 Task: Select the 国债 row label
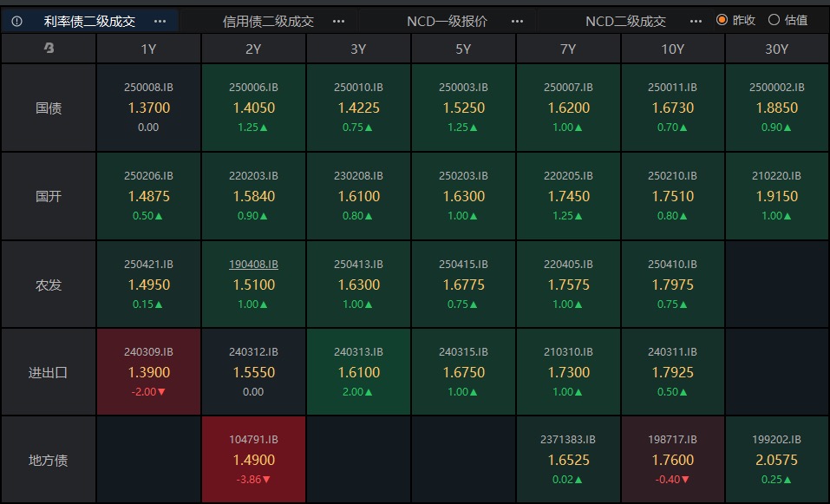click(x=49, y=108)
